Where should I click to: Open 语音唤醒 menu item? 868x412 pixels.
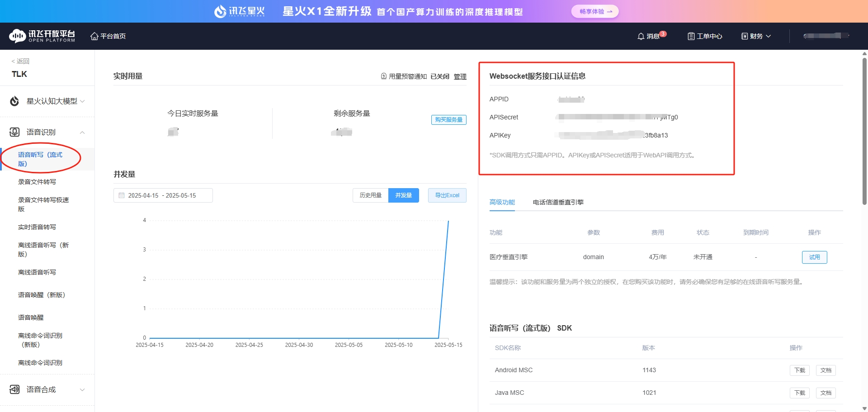click(x=31, y=317)
